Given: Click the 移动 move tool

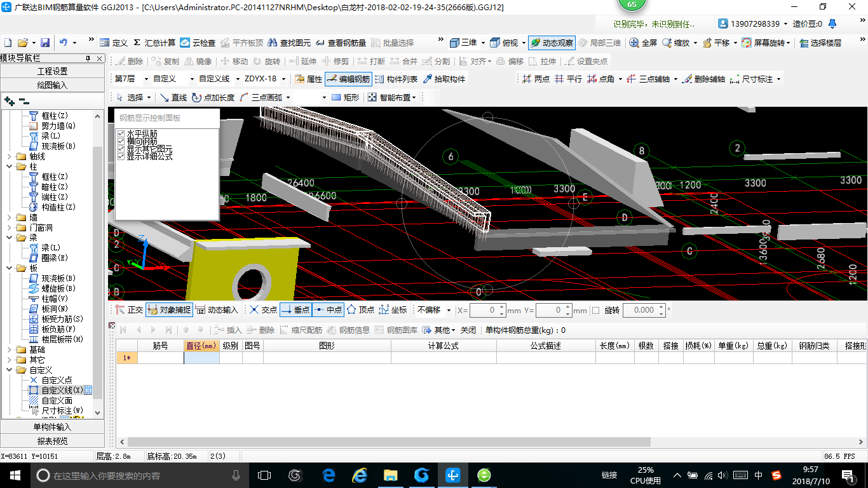Looking at the screenshot, I should click(234, 61).
